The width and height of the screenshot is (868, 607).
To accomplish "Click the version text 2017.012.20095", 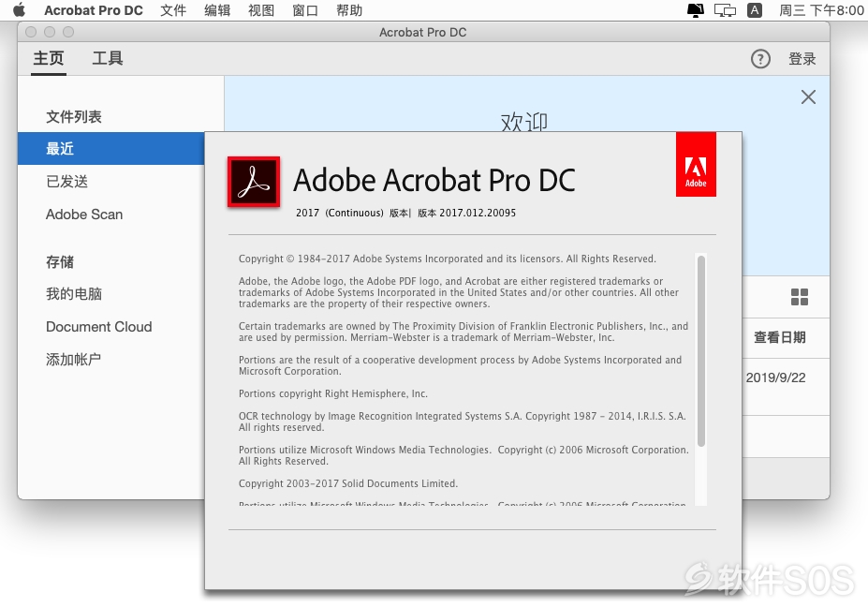I will (478, 213).
